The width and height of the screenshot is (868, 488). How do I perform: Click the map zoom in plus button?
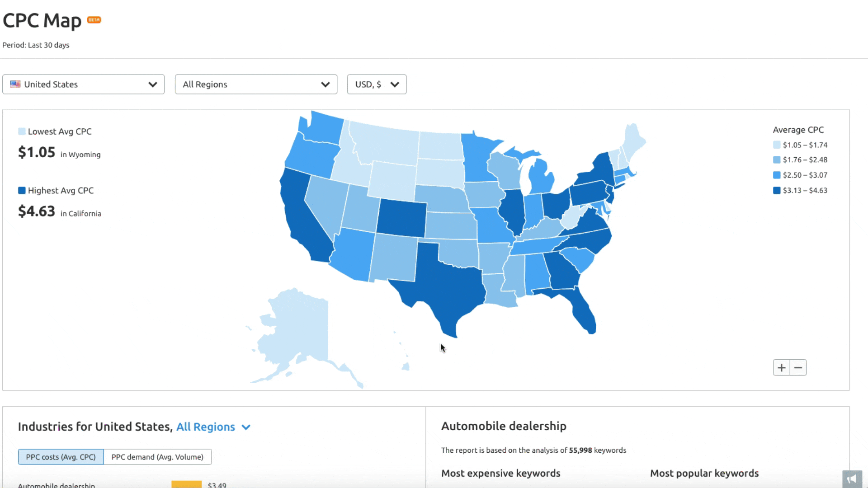click(781, 368)
